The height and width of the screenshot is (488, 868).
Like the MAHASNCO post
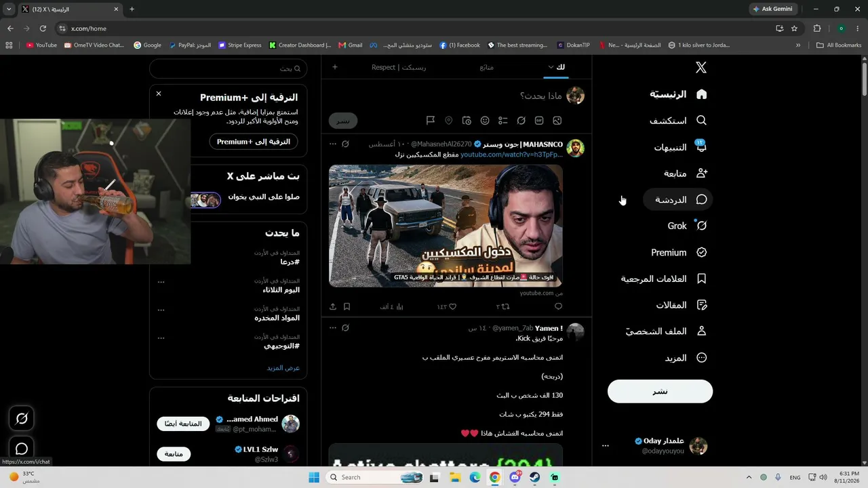(446, 306)
